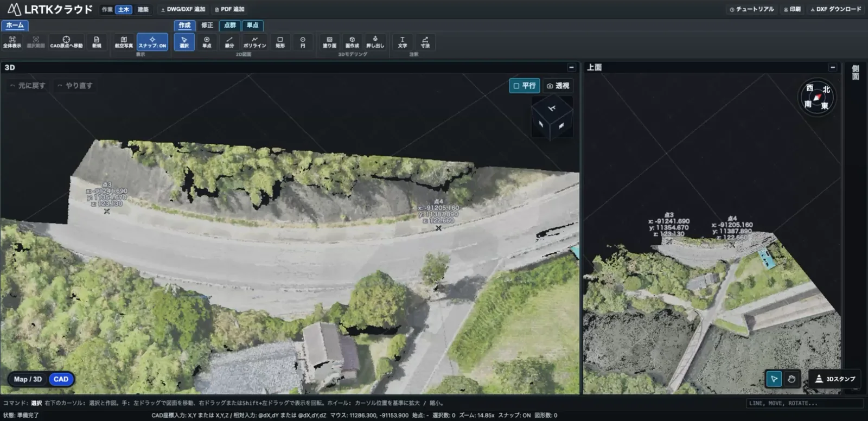This screenshot has width=868, height=421.
Task: Click the 3Dスタンプ button
Action: point(835,379)
